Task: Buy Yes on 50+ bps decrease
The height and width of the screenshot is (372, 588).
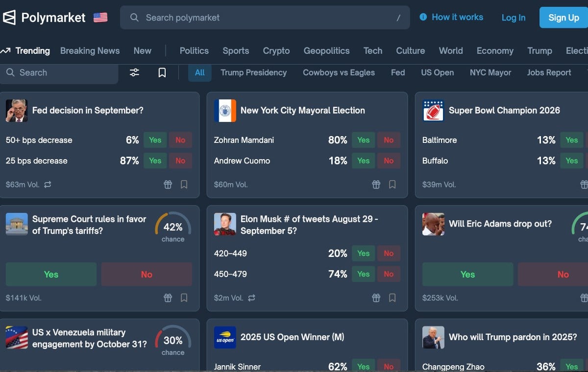Action: tap(155, 140)
